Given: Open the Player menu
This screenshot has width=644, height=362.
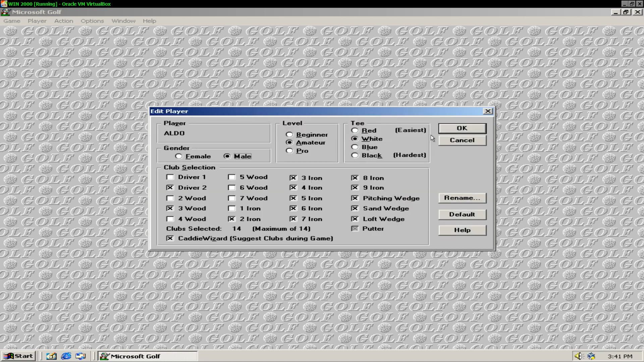Looking at the screenshot, I should pyautogui.click(x=37, y=21).
